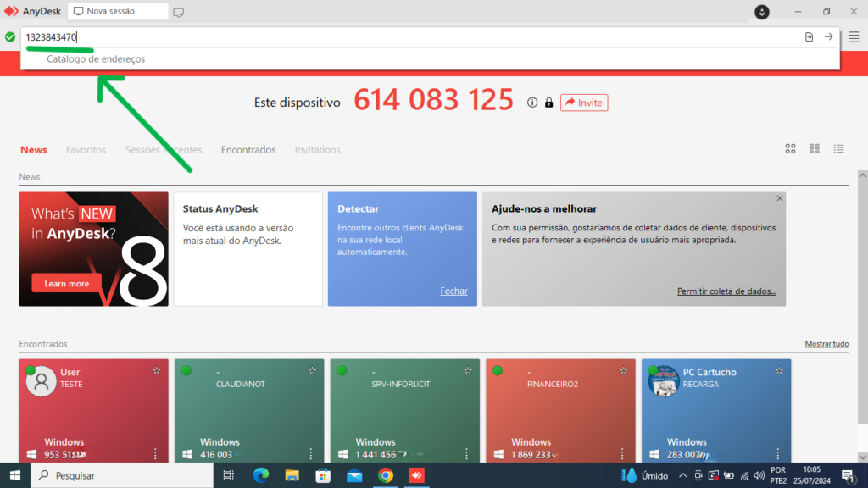The image size is (868, 488).
Task: Click the lock icon beside device ID
Action: point(548,103)
